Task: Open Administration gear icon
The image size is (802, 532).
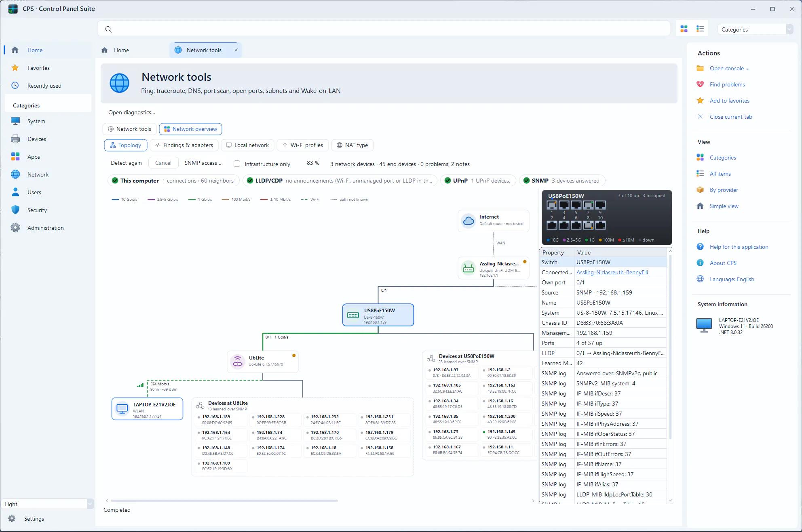Action: point(15,228)
